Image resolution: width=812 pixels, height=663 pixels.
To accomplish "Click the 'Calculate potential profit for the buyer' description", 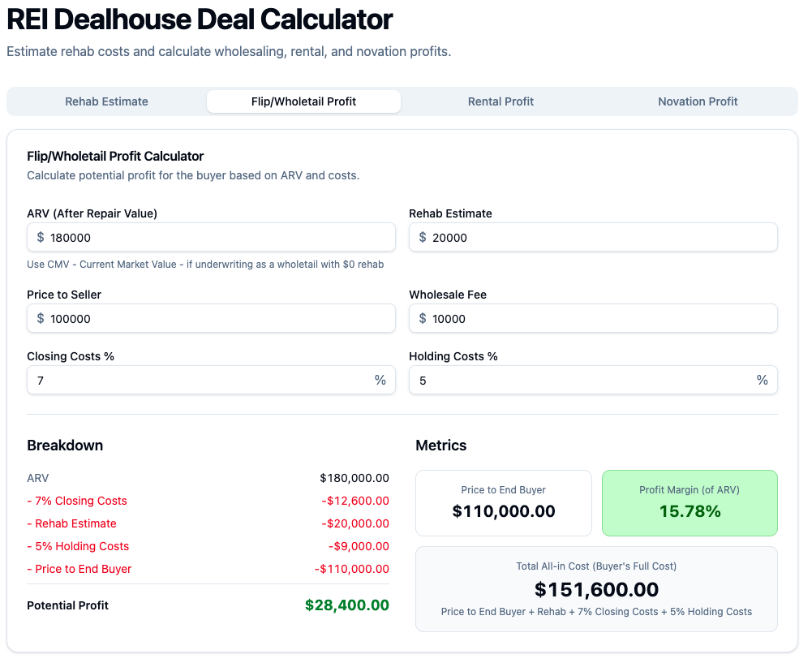I will point(193,175).
